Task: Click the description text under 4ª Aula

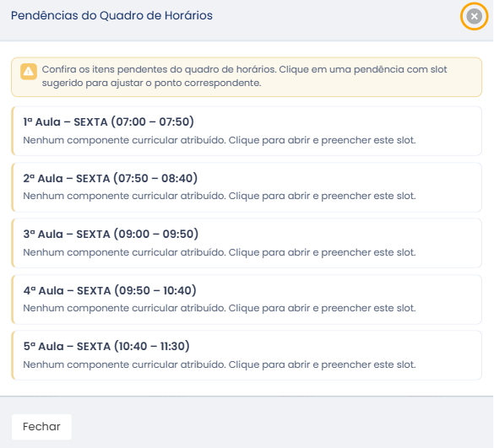Action: [x=220, y=308]
